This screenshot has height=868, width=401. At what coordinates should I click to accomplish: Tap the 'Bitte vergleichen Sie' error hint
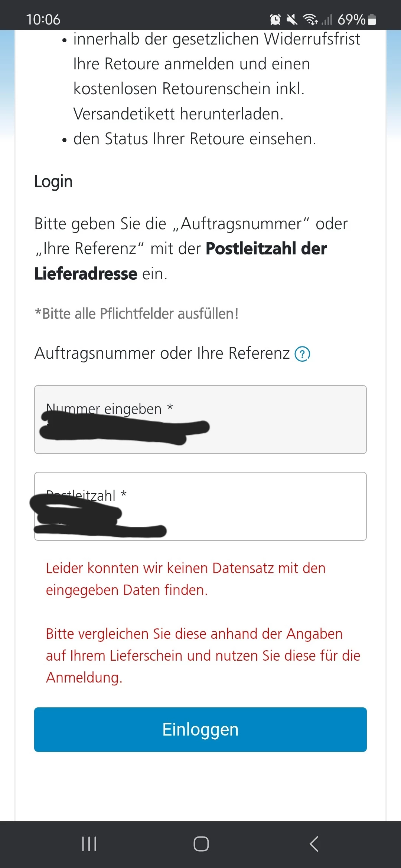point(202,655)
